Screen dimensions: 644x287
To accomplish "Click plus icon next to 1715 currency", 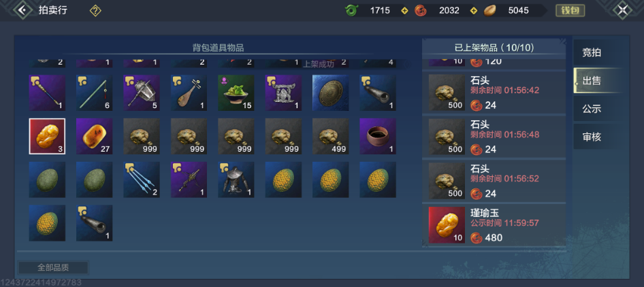I will click(404, 11).
